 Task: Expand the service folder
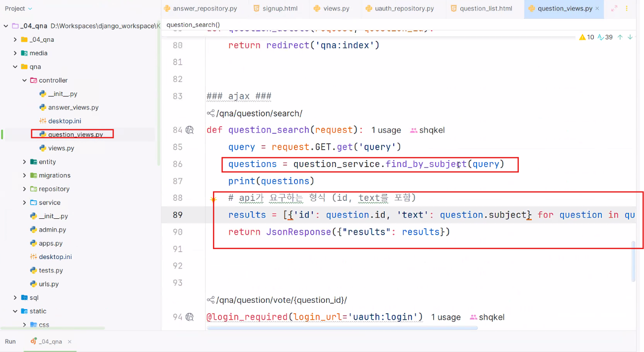24,202
